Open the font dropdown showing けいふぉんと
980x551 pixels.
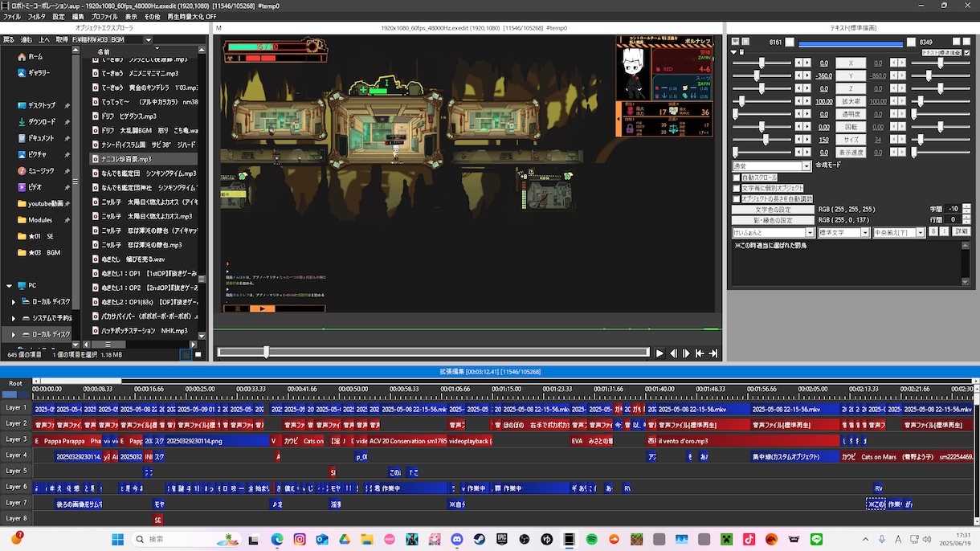(x=774, y=232)
